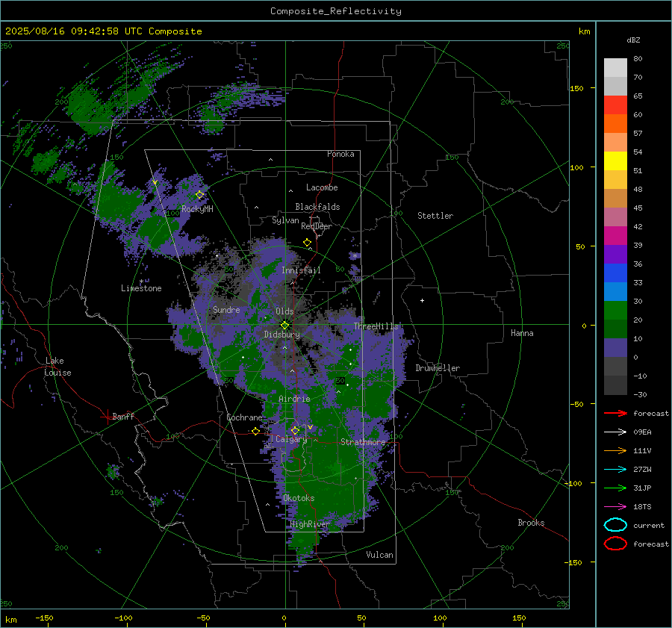
Task: Click the red forecast arrow in legend
Action: 615,413
